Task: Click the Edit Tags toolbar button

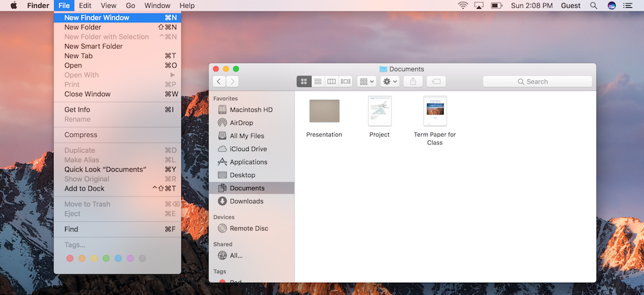Action: [x=436, y=81]
